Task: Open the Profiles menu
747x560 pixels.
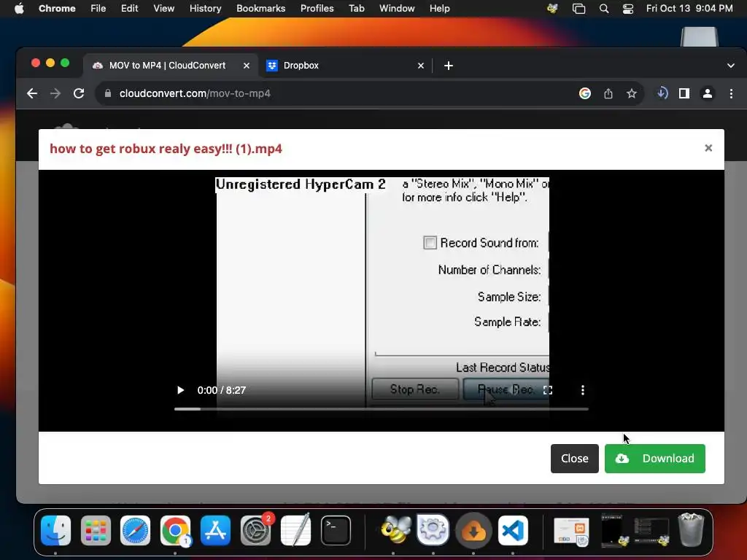Action: [x=317, y=8]
